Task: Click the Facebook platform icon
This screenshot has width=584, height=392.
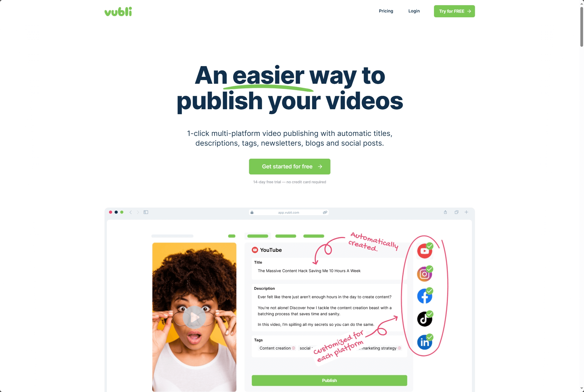Action: coord(424,296)
